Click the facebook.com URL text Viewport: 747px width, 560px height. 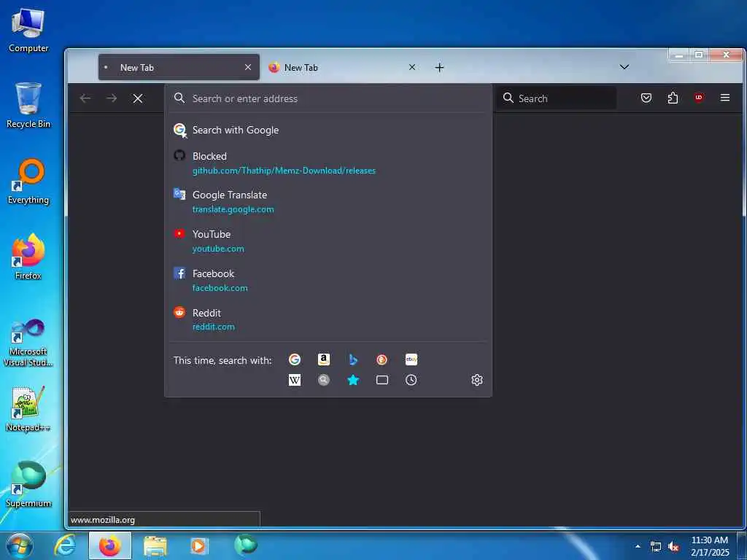(x=220, y=287)
